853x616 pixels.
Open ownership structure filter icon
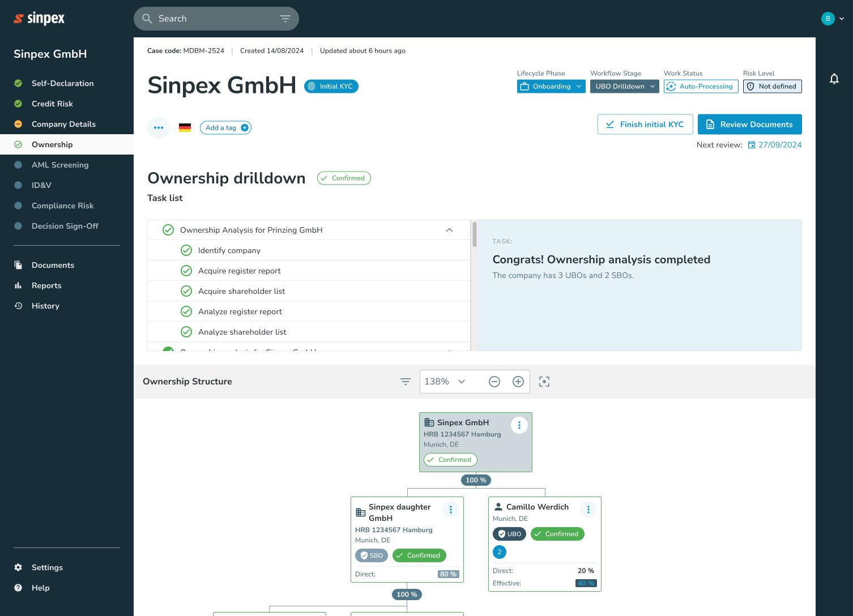pos(406,382)
